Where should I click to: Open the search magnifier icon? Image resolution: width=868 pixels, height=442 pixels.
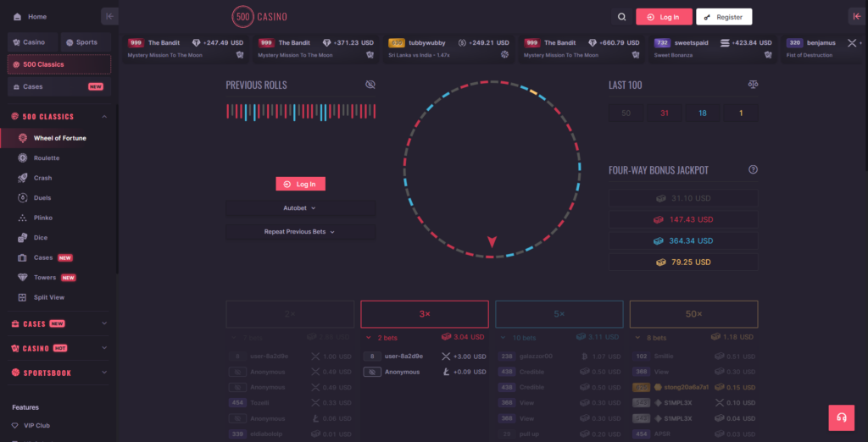621,17
